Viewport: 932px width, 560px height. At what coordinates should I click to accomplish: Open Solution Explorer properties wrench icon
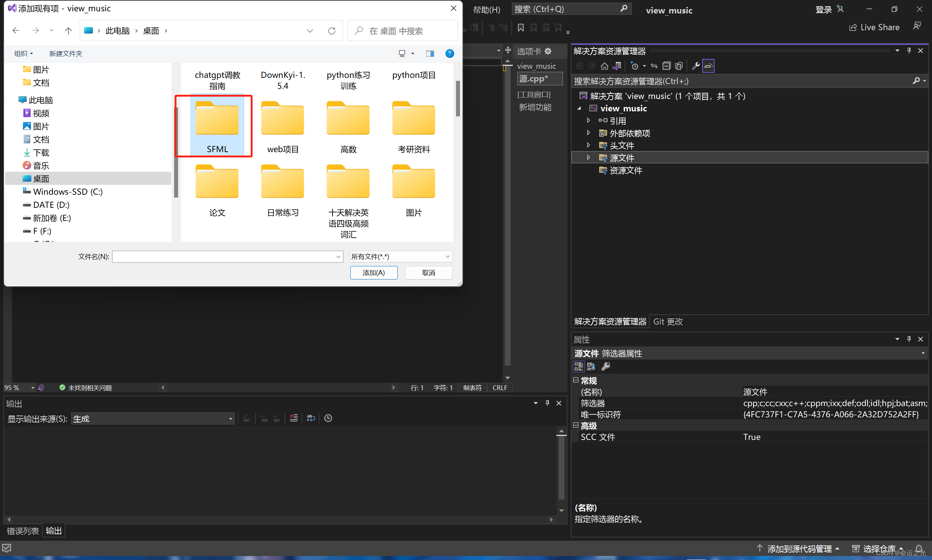coord(696,66)
